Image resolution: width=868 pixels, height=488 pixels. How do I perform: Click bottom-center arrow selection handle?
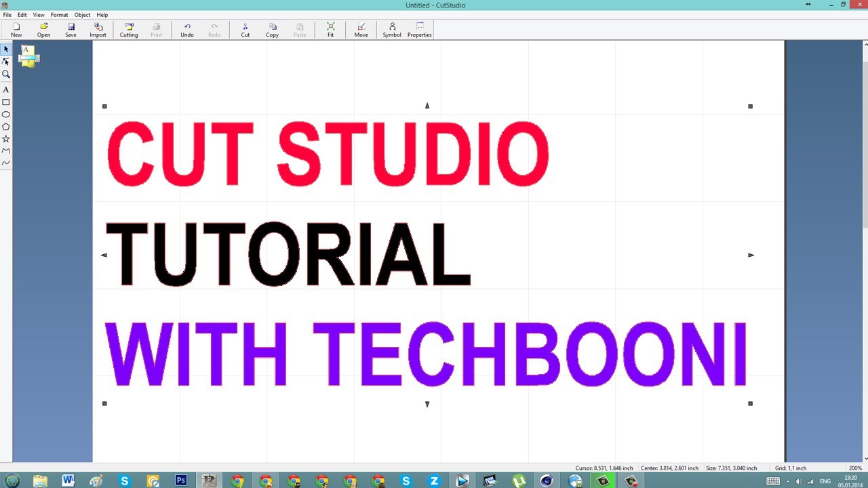[427, 404]
